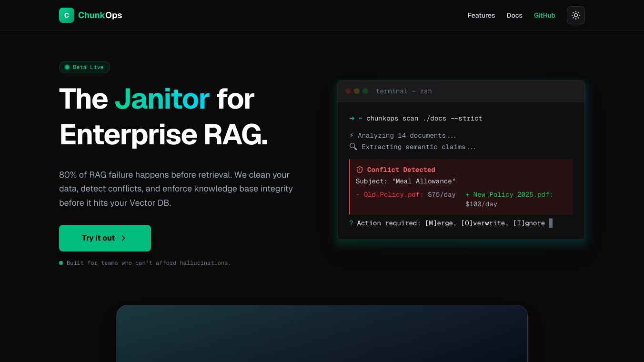Click the magnifying glass icon before Extracting
The height and width of the screenshot is (362, 644).
point(353,147)
